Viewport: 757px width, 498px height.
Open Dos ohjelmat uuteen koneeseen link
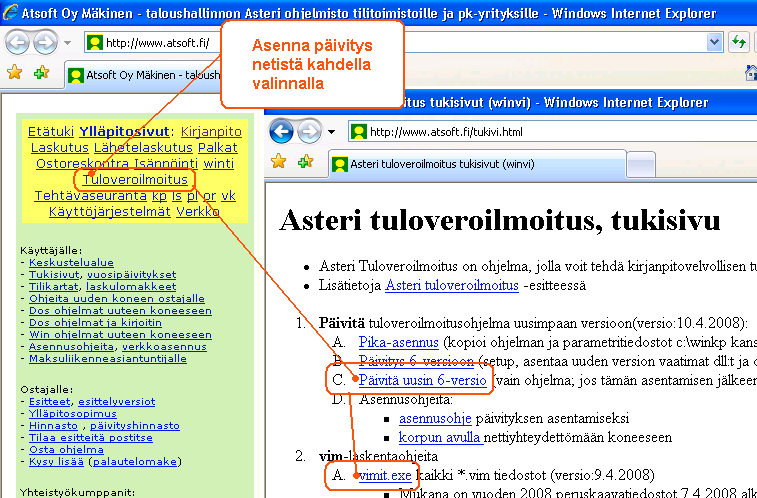coord(120,311)
